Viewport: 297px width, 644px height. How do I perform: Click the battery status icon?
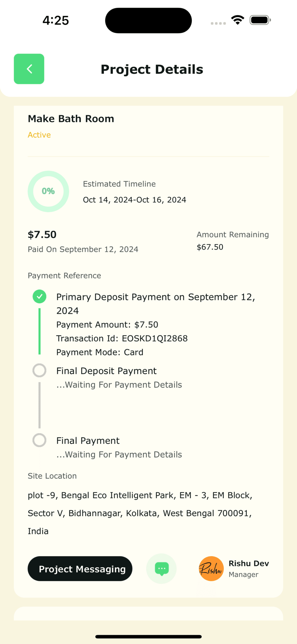[x=260, y=20]
